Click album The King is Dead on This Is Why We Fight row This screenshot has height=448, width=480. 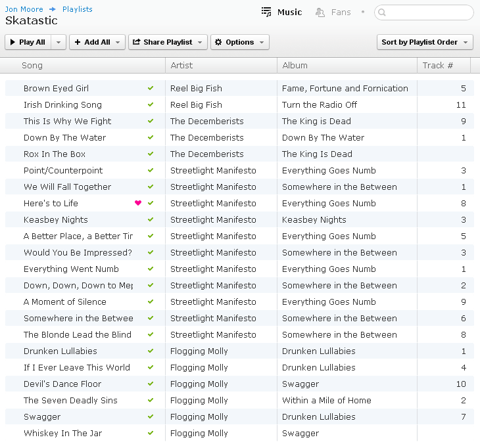pyautogui.click(x=316, y=122)
